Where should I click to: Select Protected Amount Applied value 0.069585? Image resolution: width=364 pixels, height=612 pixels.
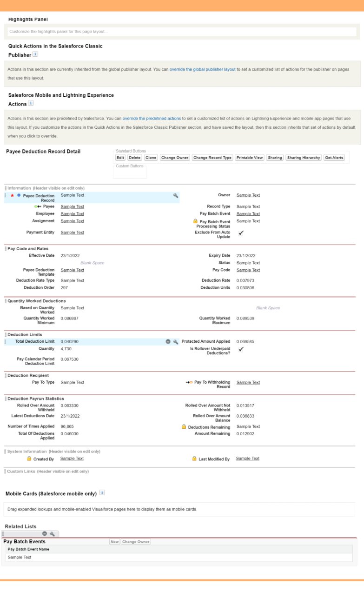tap(245, 342)
